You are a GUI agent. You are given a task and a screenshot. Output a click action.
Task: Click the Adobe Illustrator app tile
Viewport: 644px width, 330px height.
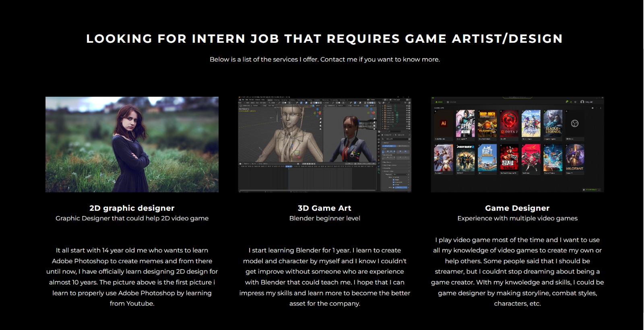[x=444, y=123]
